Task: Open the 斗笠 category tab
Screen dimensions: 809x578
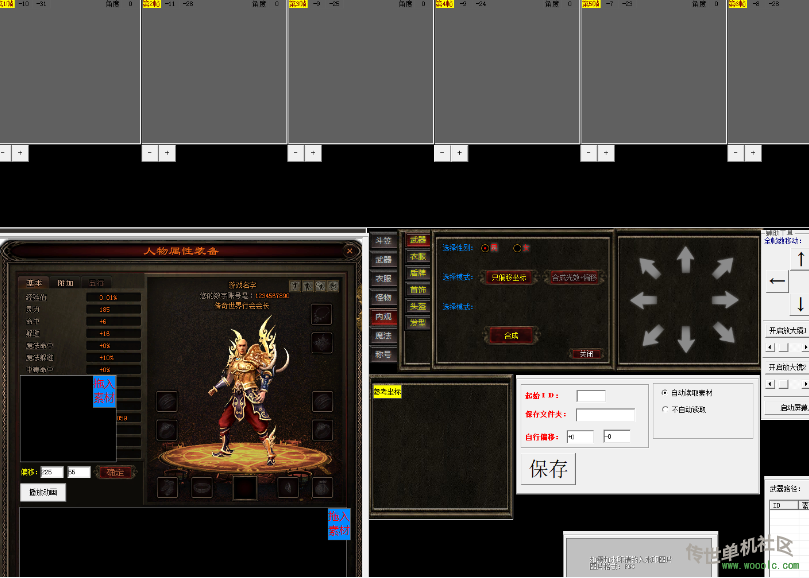Action: point(383,241)
